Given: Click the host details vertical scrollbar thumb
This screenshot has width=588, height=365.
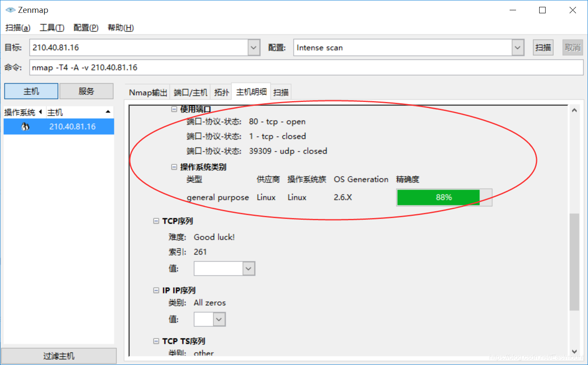Looking at the screenshot, I should [574, 261].
